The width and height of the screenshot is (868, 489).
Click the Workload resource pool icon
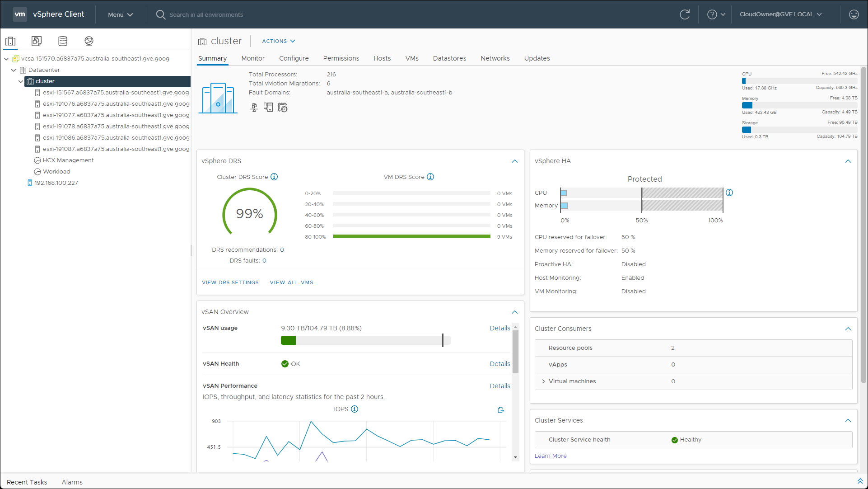point(37,172)
